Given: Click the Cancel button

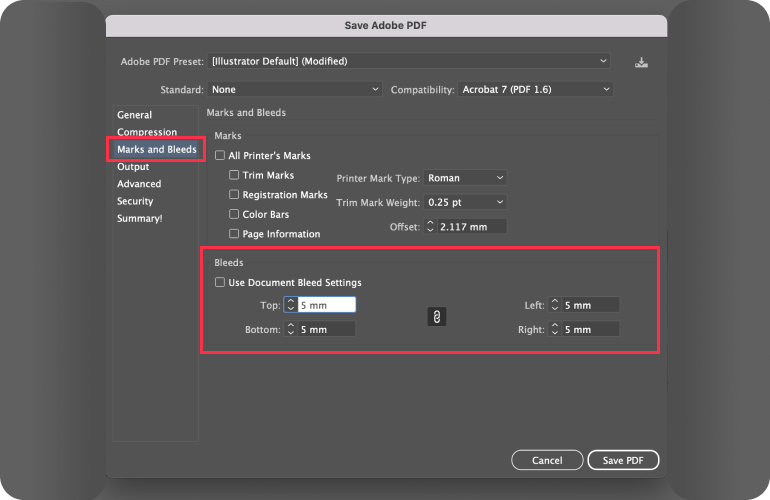Looking at the screenshot, I should 547,460.
